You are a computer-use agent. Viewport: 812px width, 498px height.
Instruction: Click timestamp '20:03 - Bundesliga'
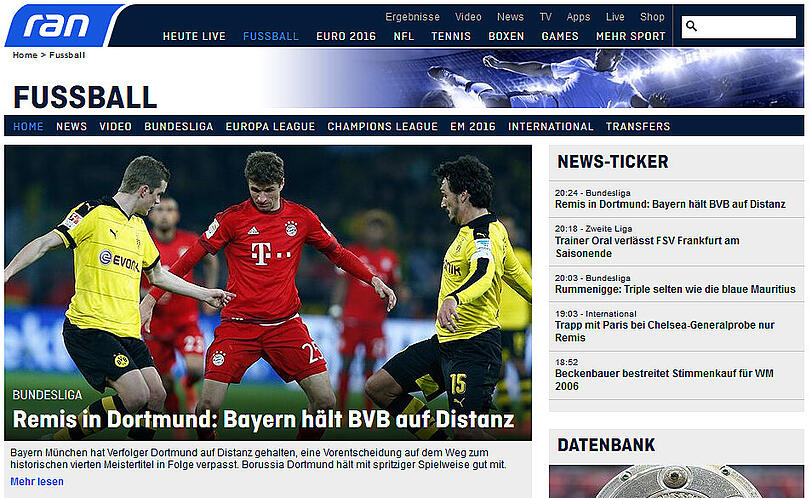point(592,278)
